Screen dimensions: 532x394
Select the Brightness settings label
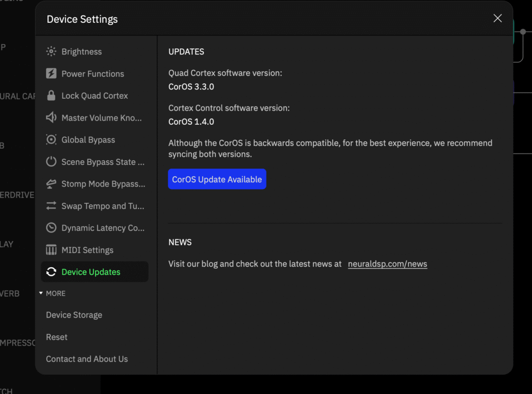click(82, 51)
